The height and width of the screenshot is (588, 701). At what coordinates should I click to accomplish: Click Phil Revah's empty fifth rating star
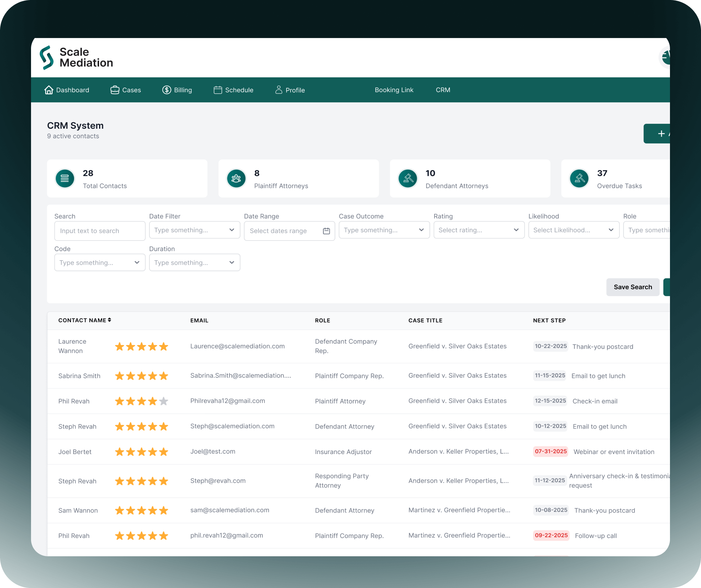point(164,401)
